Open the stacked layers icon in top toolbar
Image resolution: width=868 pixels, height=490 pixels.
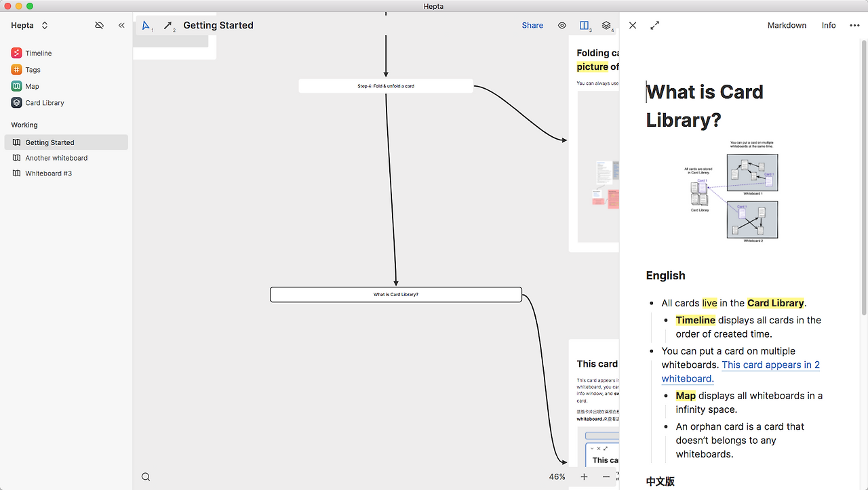tap(607, 26)
